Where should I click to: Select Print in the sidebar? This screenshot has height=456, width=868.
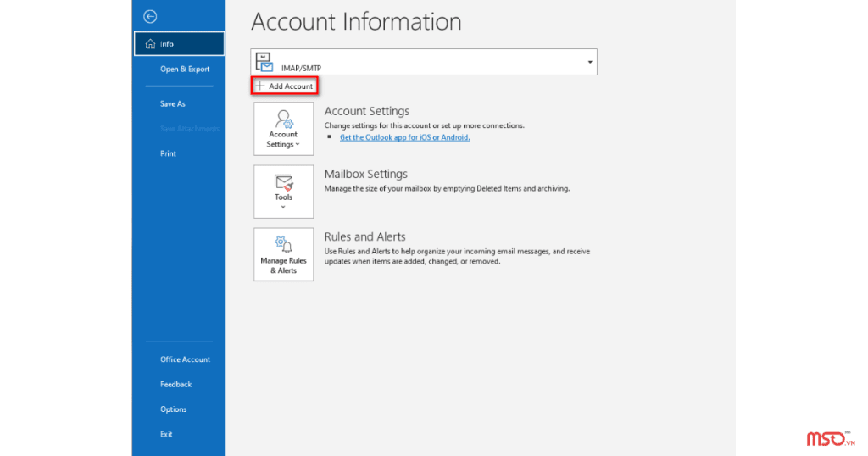click(x=168, y=154)
